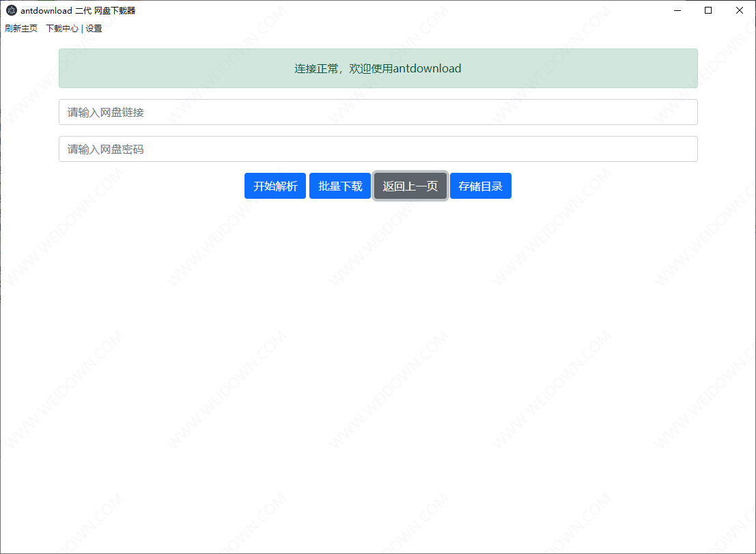Minimize the antdownload window

(x=677, y=10)
